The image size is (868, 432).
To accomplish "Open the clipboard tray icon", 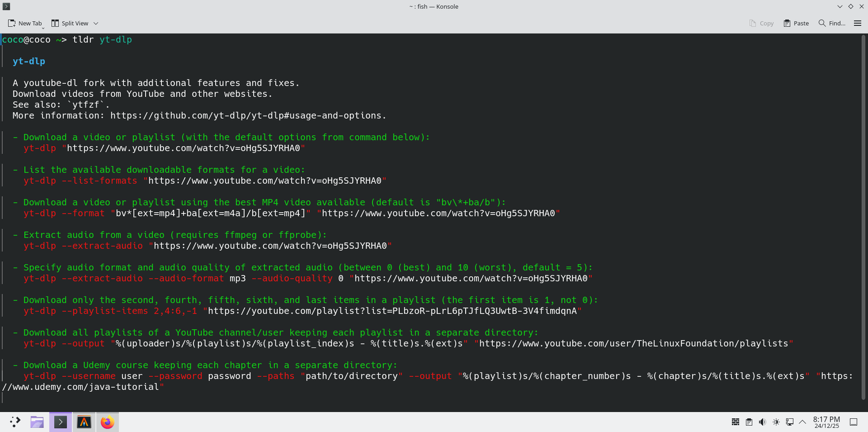I will pos(749,422).
